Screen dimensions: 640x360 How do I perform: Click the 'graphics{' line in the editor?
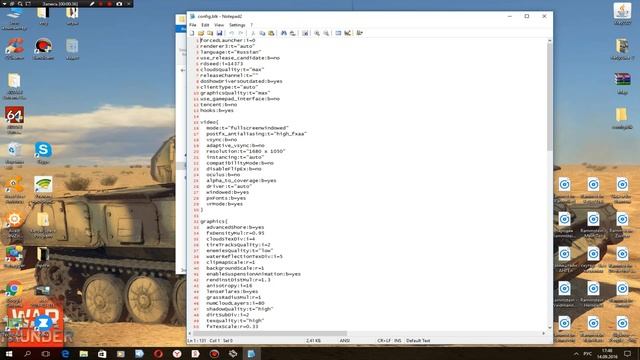[x=214, y=221]
